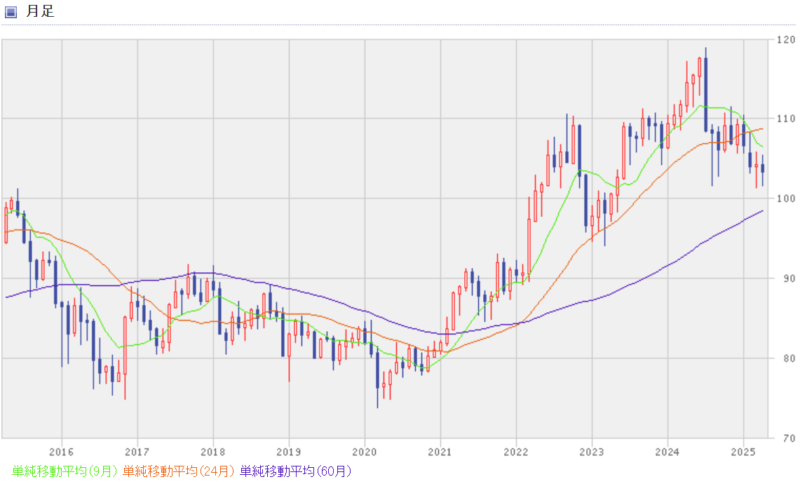Click the 110 price axis label
The image size is (800, 484).
(x=786, y=119)
